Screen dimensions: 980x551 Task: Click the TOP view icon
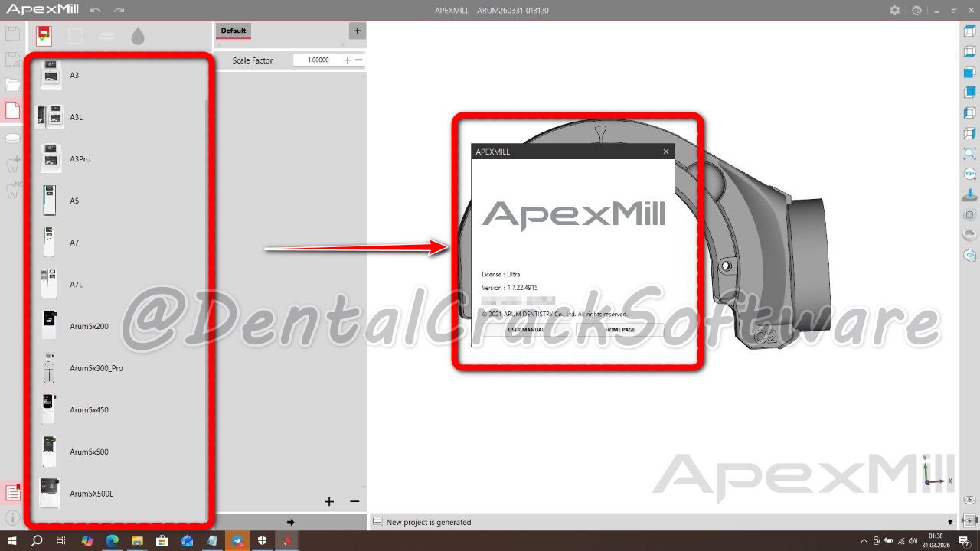tap(969, 174)
